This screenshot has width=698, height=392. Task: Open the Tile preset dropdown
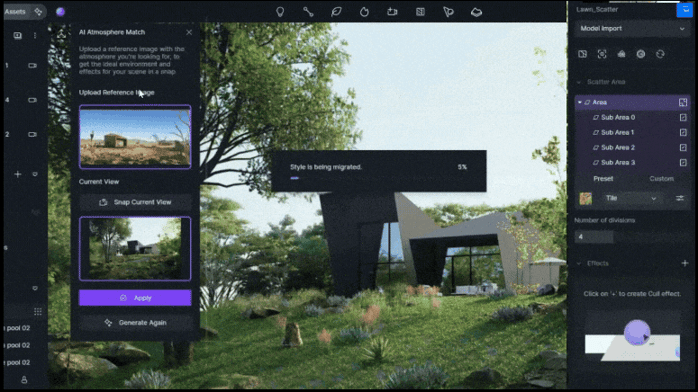631,198
